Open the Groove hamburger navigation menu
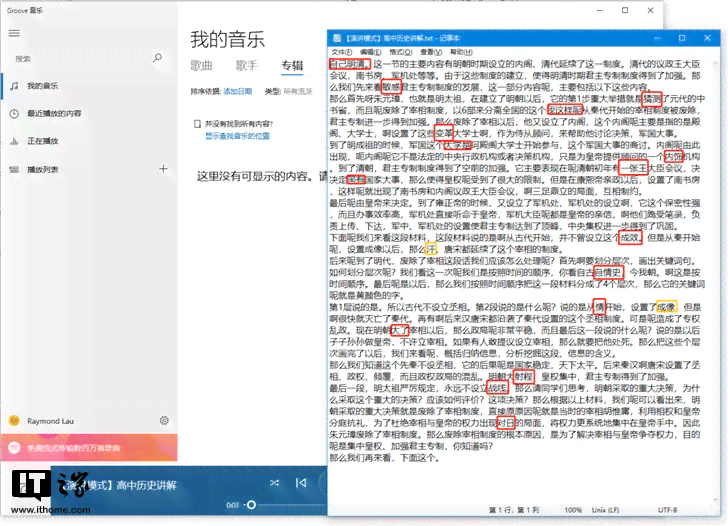This screenshot has height=526, width=728. [14, 33]
